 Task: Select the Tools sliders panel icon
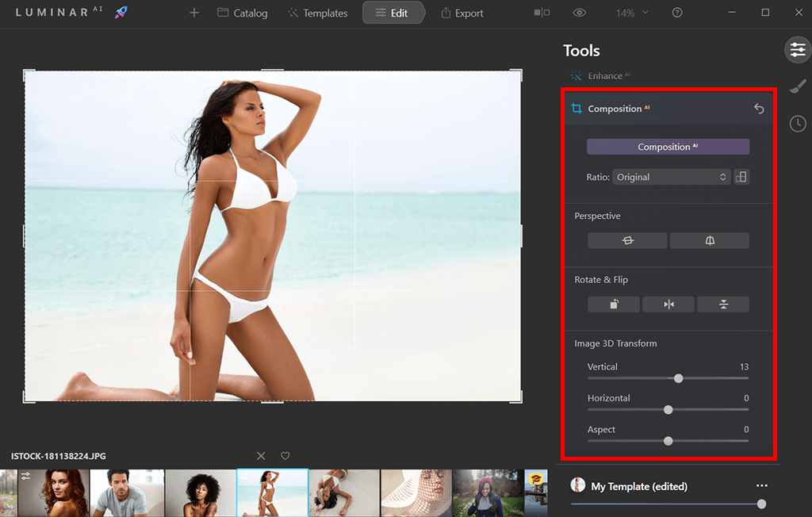click(x=798, y=50)
